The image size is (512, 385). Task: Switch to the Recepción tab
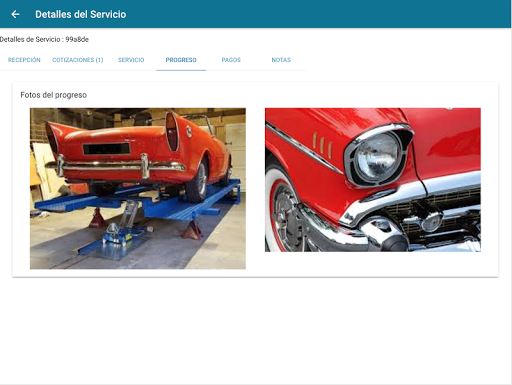[x=24, y=60]
